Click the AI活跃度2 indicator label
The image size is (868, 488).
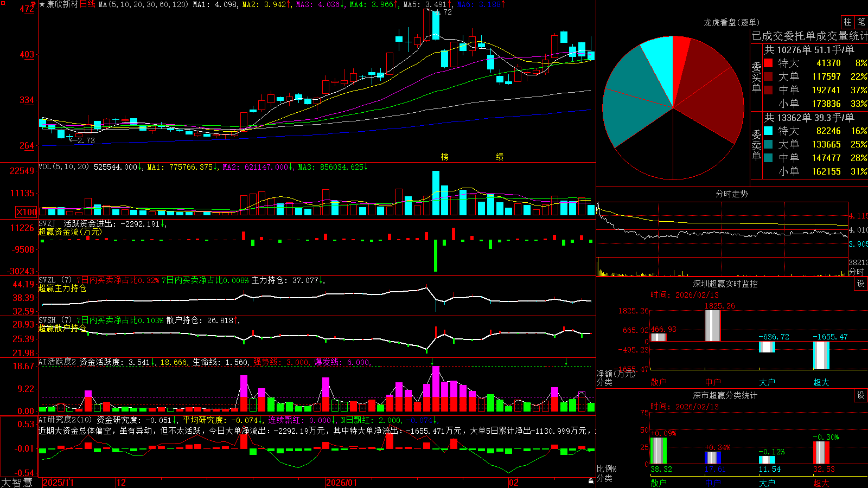[x=58, y=362]
